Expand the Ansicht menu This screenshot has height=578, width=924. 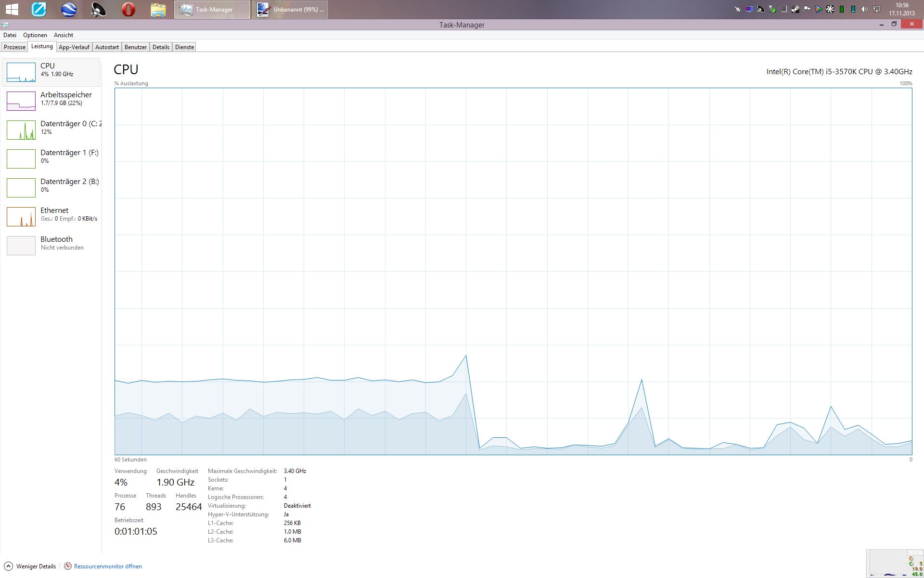[x=64, y=35]
